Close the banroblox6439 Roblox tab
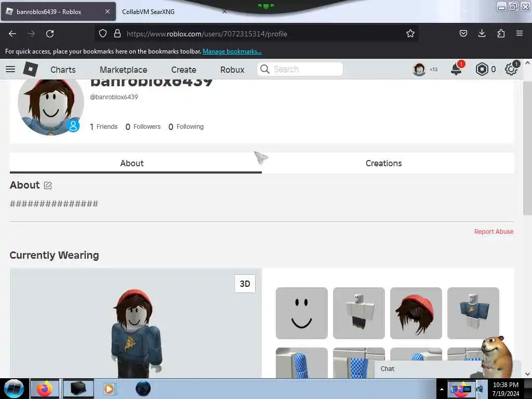 [107, 11]
